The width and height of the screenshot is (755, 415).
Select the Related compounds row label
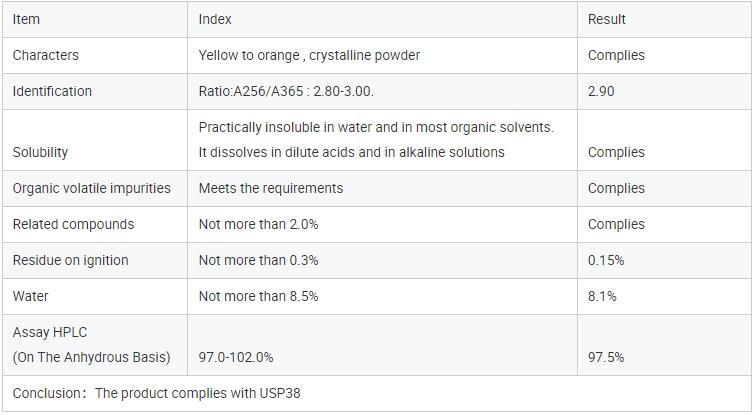73,224
